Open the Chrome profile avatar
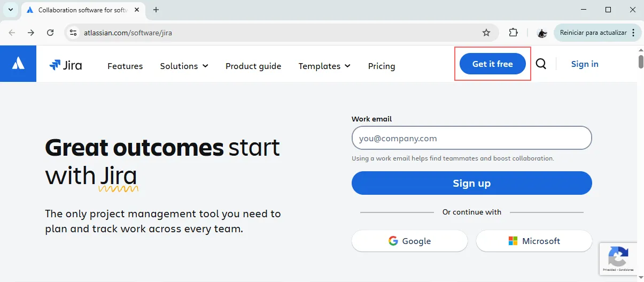Image resolution: width=644 pixels, height=282 pixels. [542, 33]
